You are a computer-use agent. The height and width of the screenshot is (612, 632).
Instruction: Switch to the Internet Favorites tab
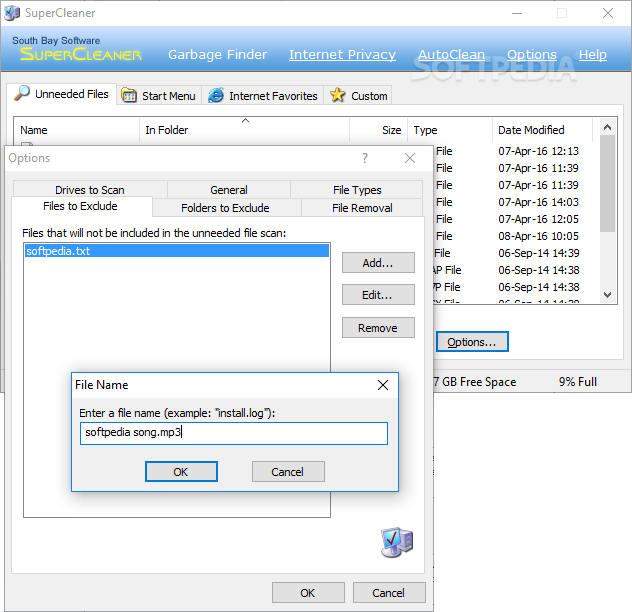[263, 96]
